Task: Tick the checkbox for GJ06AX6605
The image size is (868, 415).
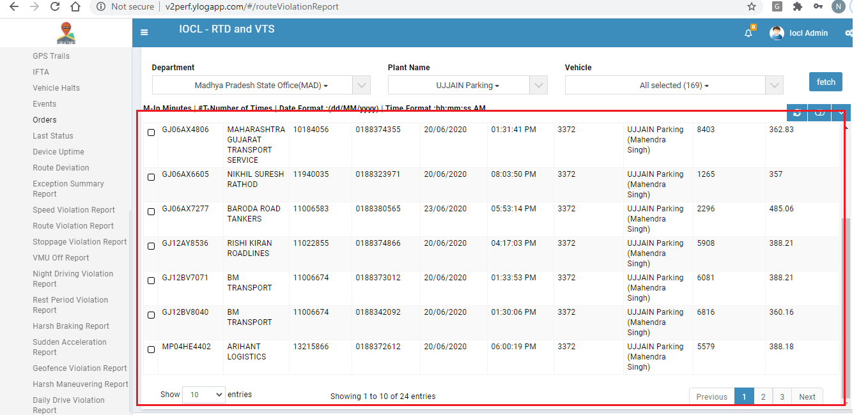Action: coord(151,177)
